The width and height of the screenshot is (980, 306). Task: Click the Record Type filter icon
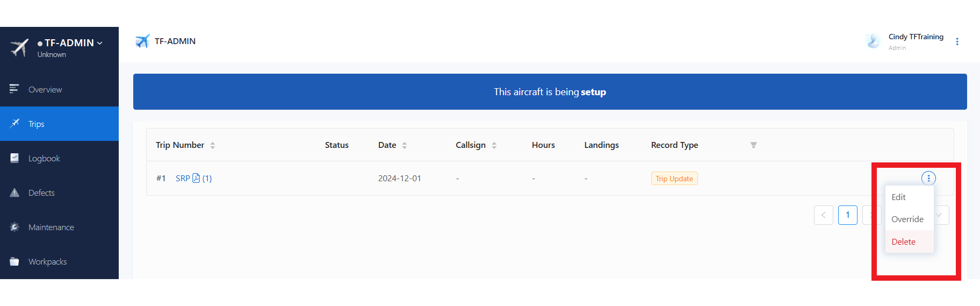(x=753, y=145)
